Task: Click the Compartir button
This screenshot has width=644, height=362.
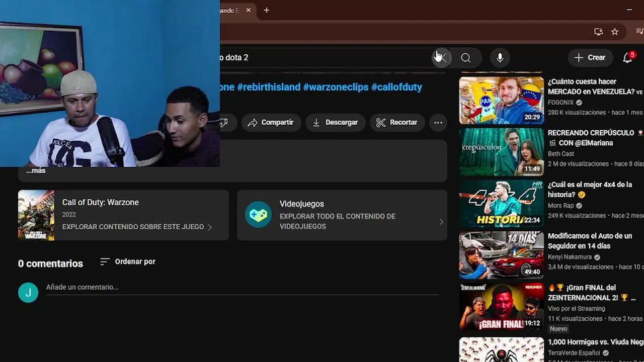Action: point(271,122)
